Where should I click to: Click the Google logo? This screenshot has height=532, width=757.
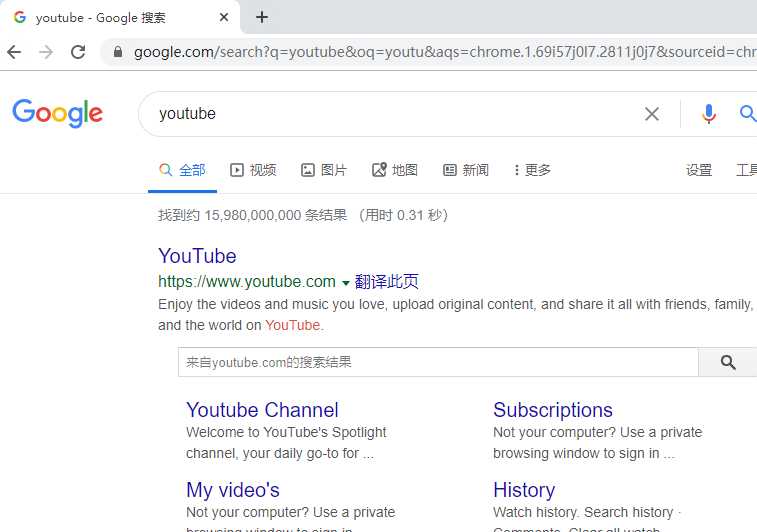[57, 113]
